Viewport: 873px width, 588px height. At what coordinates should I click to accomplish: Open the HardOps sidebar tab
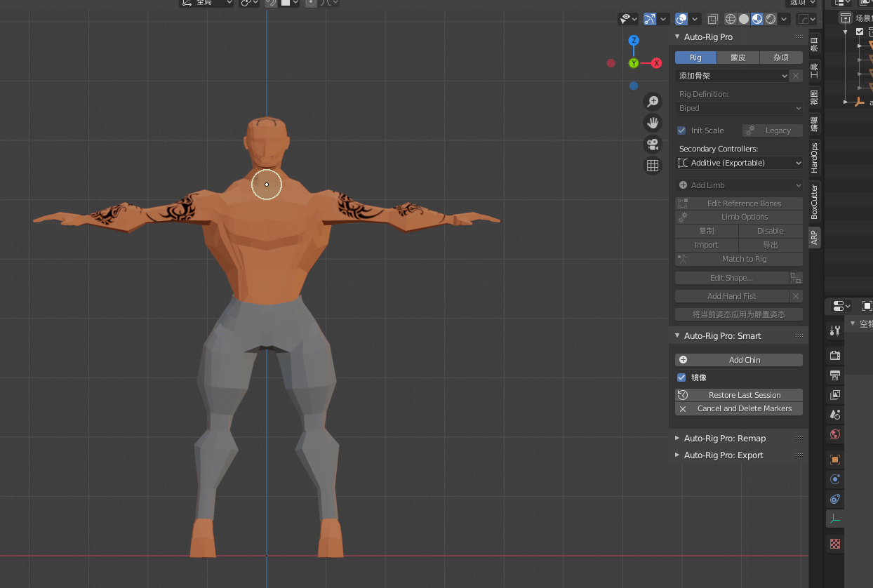[x=814, y=158]
